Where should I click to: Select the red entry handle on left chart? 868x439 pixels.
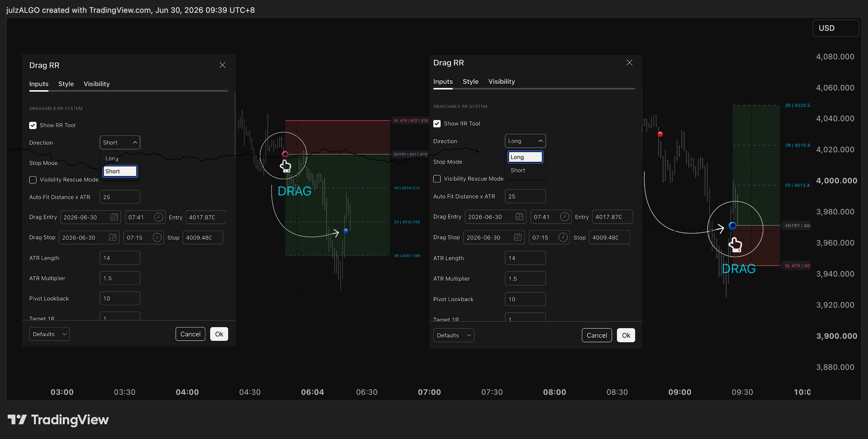pyautogui.click(x=285, y=154)
